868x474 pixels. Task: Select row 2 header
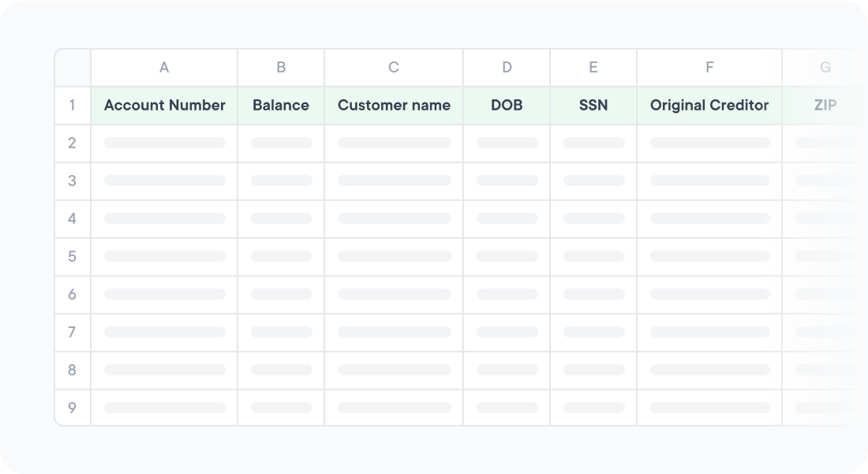point(73,144)
